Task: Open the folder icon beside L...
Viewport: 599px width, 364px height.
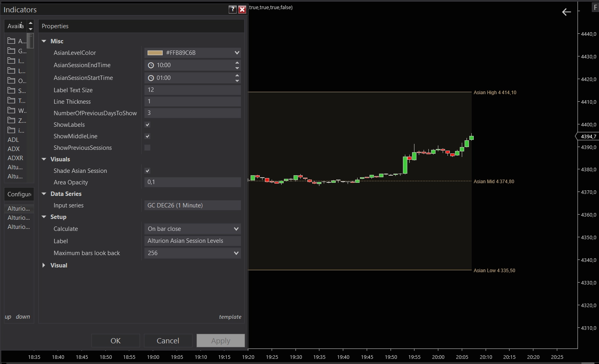Action: pos(11,71)
